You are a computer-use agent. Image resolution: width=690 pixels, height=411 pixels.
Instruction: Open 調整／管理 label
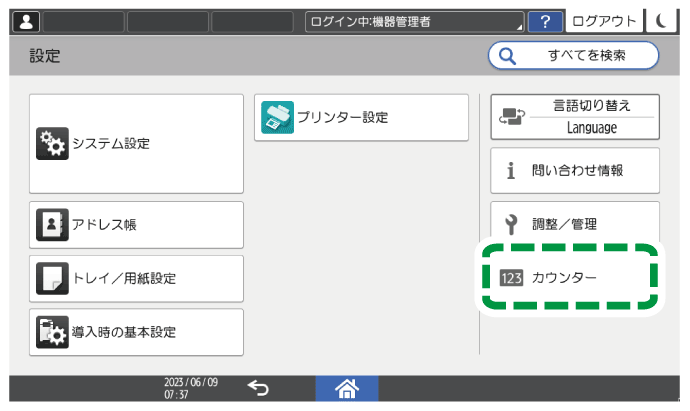coord(565,224)
